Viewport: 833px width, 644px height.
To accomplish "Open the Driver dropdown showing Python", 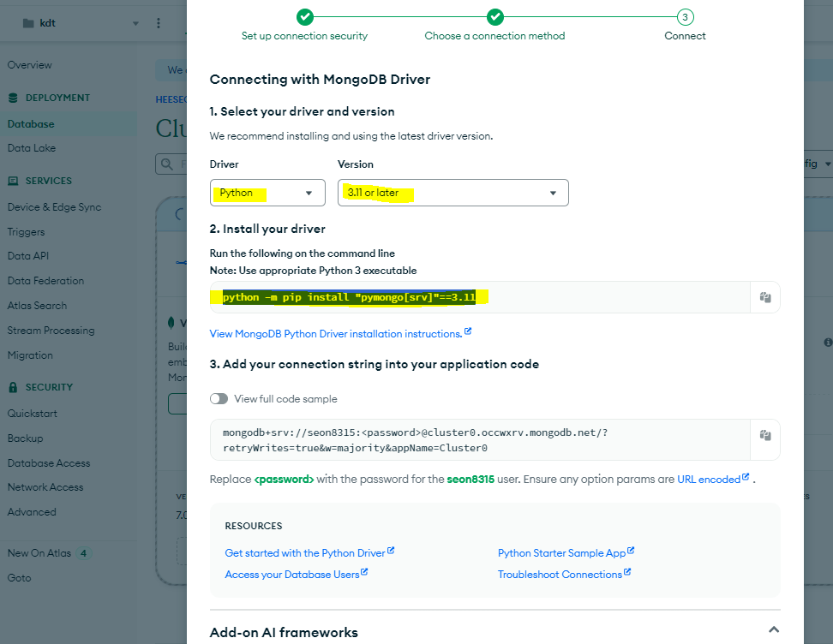I will point(267,193).
